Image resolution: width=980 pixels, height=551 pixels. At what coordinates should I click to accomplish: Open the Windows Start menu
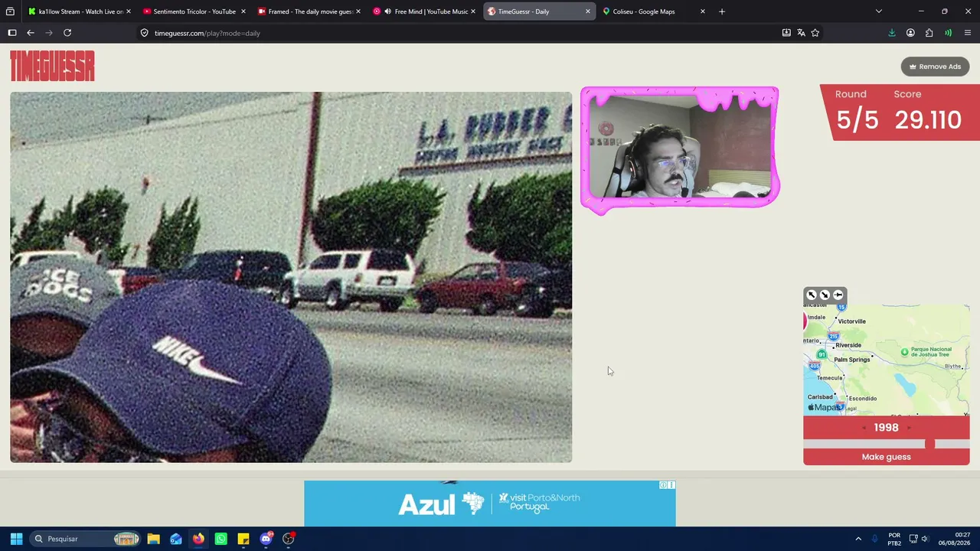(x=16, y=539)
